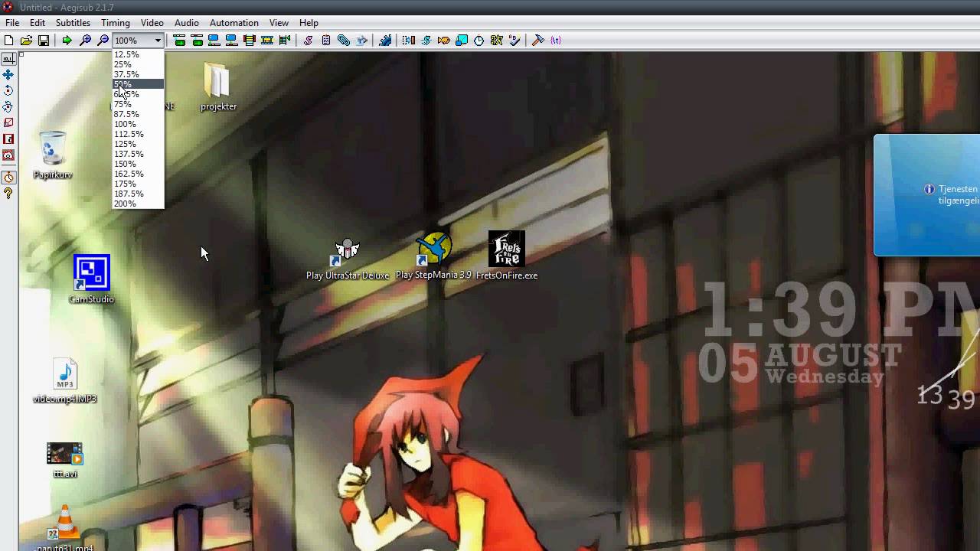
Task: Open the Styles Manager S icon
Action: pos(309,41)
